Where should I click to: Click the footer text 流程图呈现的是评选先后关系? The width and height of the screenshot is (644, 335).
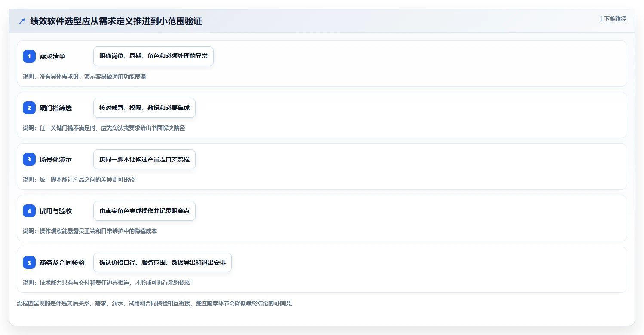click(x=156, y=303)
